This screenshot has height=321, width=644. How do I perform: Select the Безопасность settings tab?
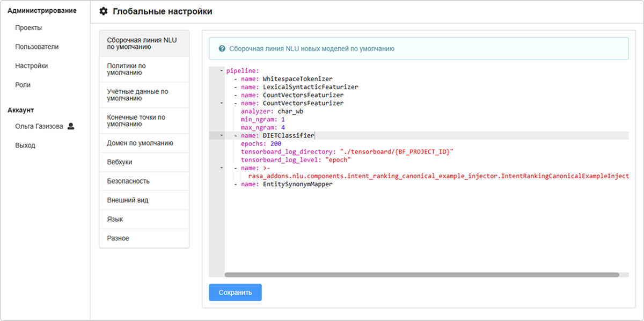tap(144, 181)
